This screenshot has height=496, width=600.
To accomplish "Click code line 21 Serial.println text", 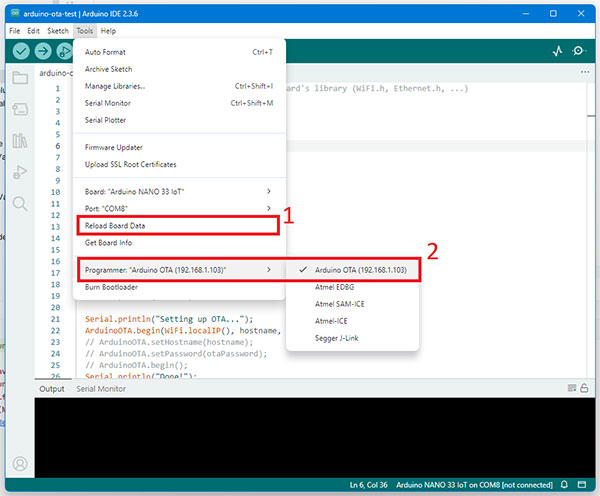I will (x=169, y=319).
